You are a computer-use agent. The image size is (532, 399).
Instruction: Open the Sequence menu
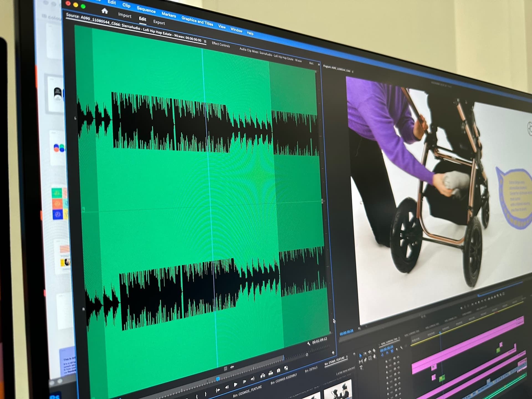tap(146, 10)
